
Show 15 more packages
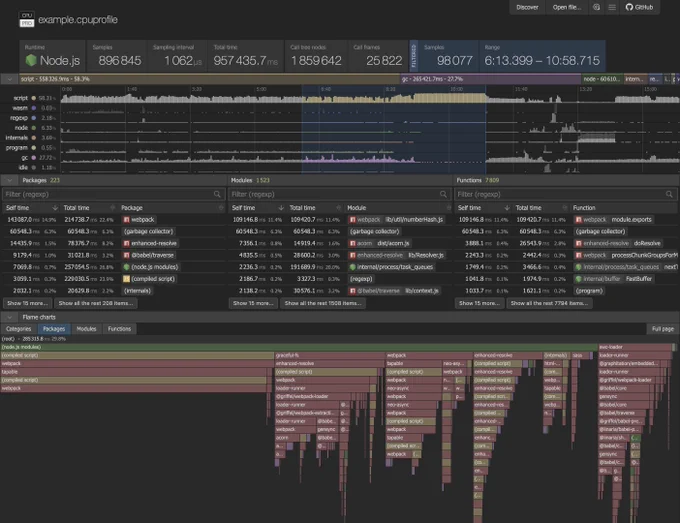27,303
